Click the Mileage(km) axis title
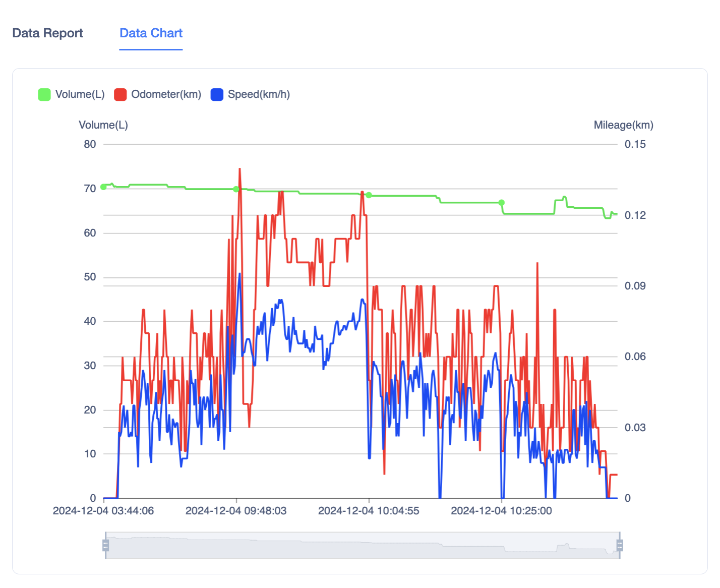The width and height of the screenshot is (720, 588). (x=623, y=125)
